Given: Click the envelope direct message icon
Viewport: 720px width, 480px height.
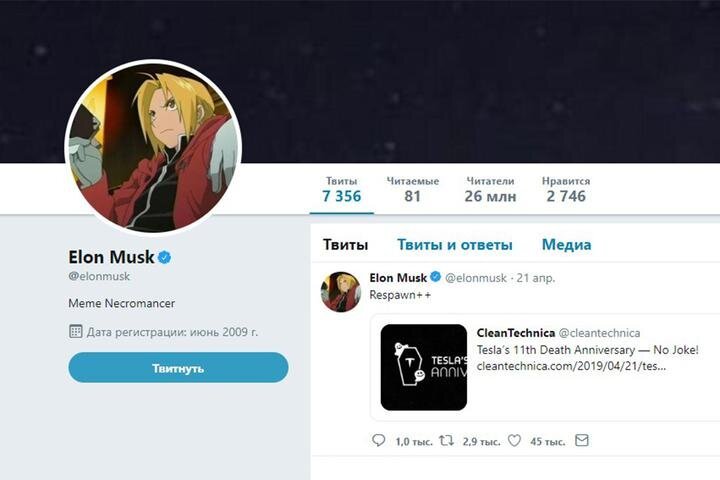Looking at the screenshot, I should [x=582, y=440].
